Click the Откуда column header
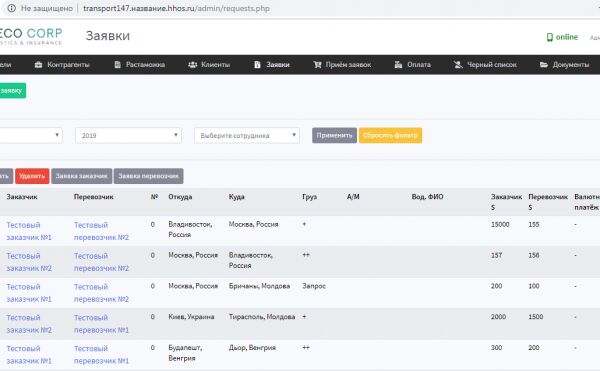The height and width of the screenshot is (371, 600). tap(180, 197)
